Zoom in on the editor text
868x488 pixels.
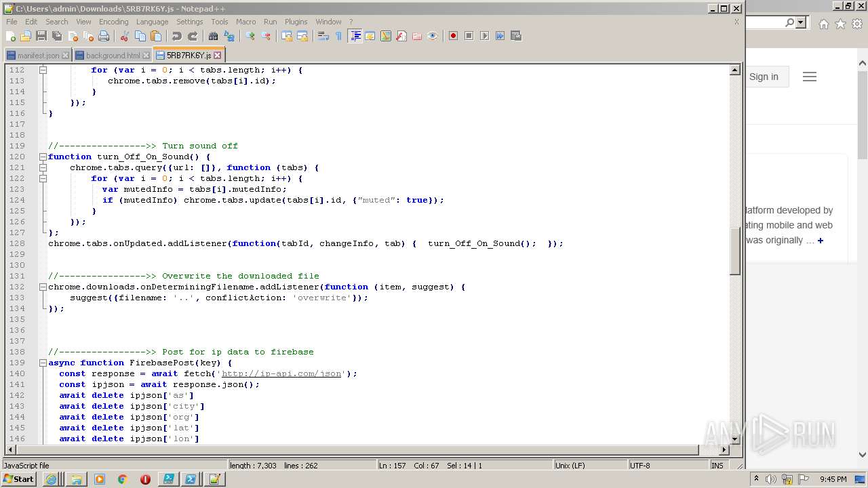[x=250, y=36]
